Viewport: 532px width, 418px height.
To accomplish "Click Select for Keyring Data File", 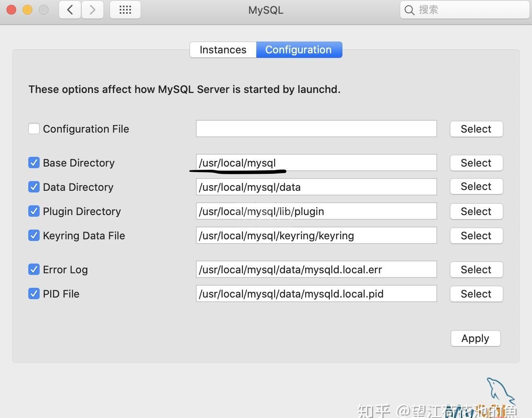I will [x=476, y=236].
